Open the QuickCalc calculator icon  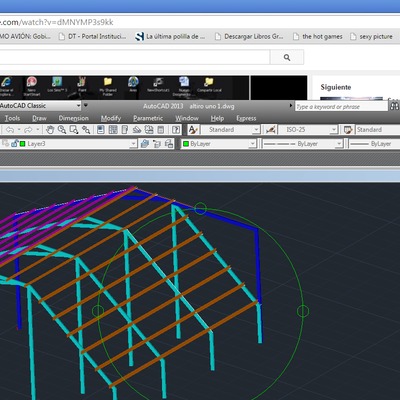click(161, 130)
